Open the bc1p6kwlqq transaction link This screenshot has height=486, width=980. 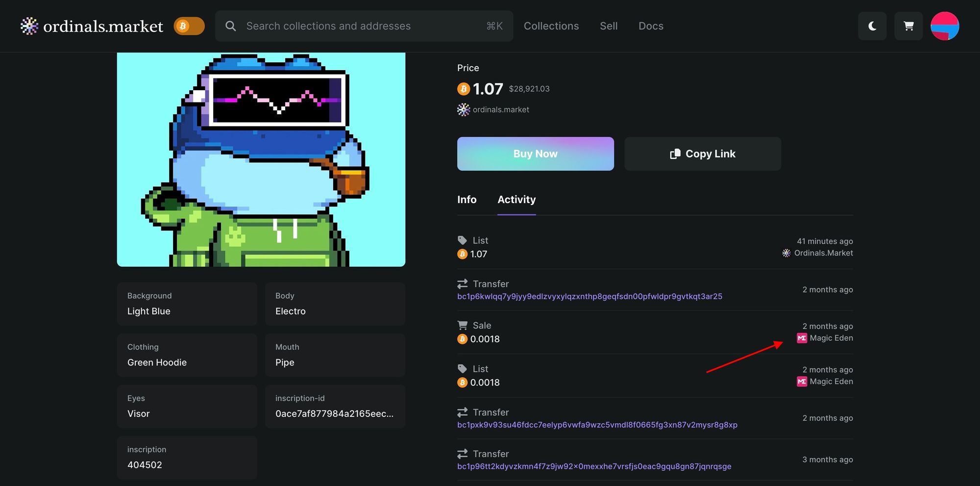point(589,296)
